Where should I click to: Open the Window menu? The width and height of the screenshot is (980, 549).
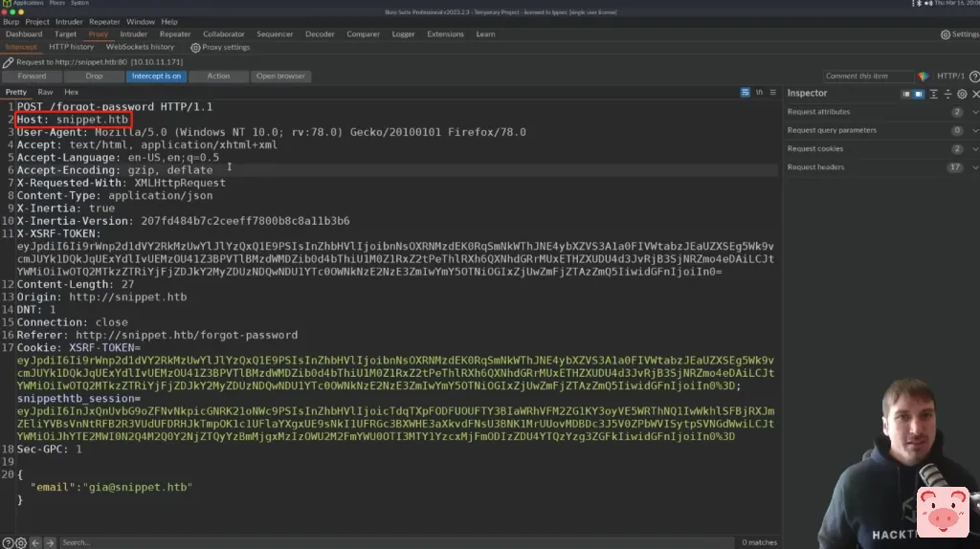141,22
